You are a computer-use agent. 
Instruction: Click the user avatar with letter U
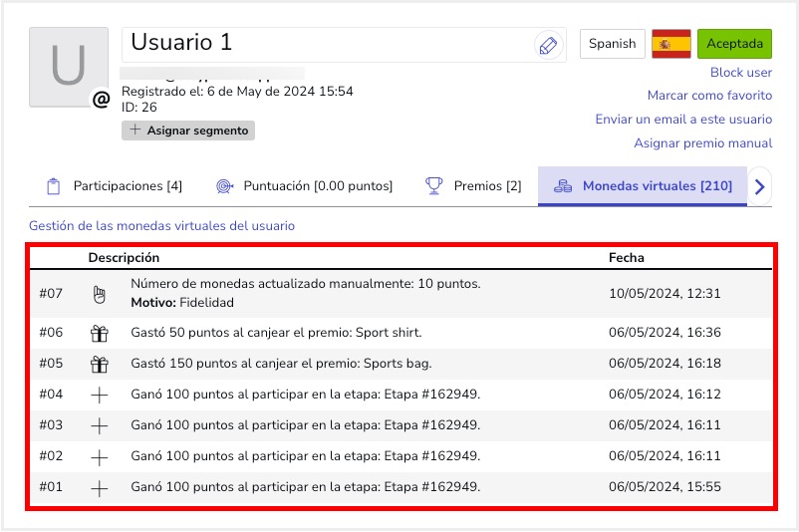pyautogui.click(x=68, y=67)
